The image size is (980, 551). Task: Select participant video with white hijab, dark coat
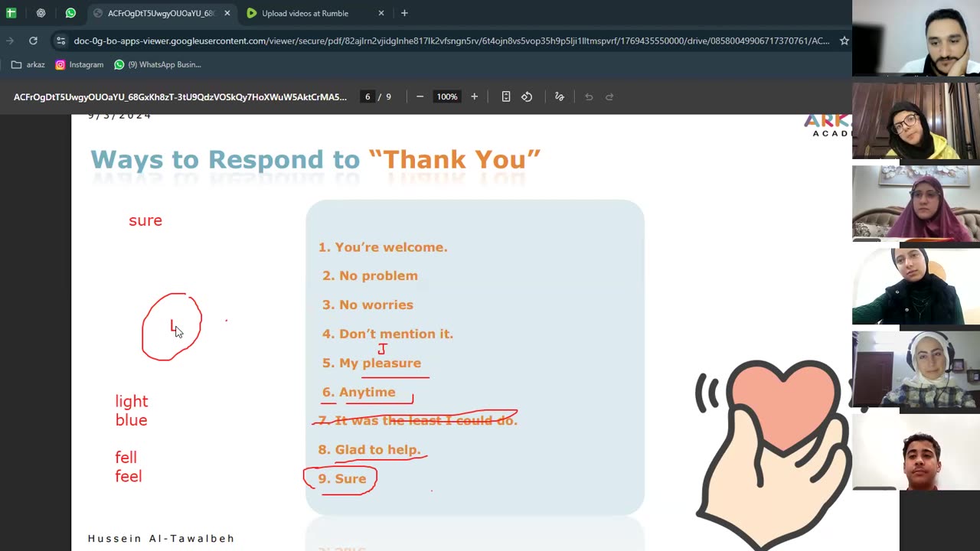click(x=916, y=286)
